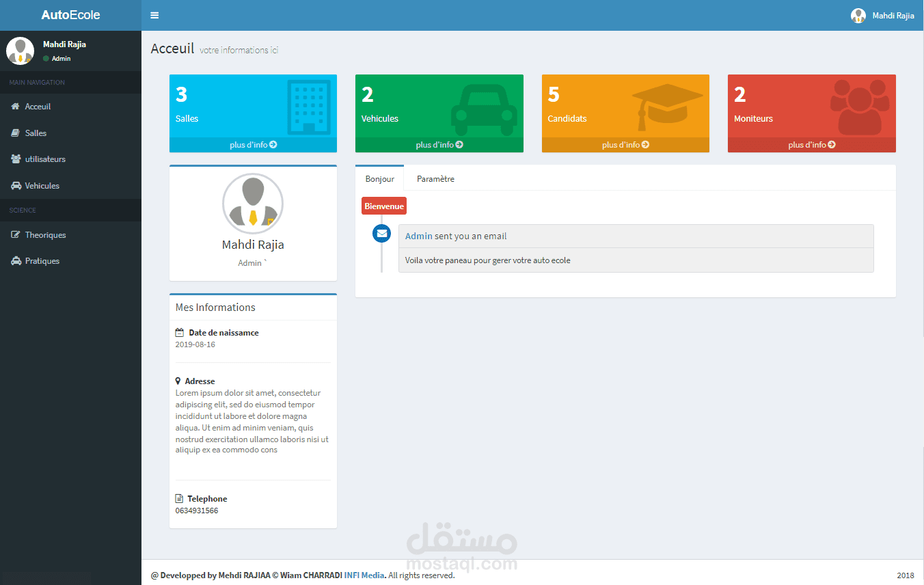Screen dimensions: 924x585
Task: Click the map marker icon by Adresse
Action: tap(178, 381)
